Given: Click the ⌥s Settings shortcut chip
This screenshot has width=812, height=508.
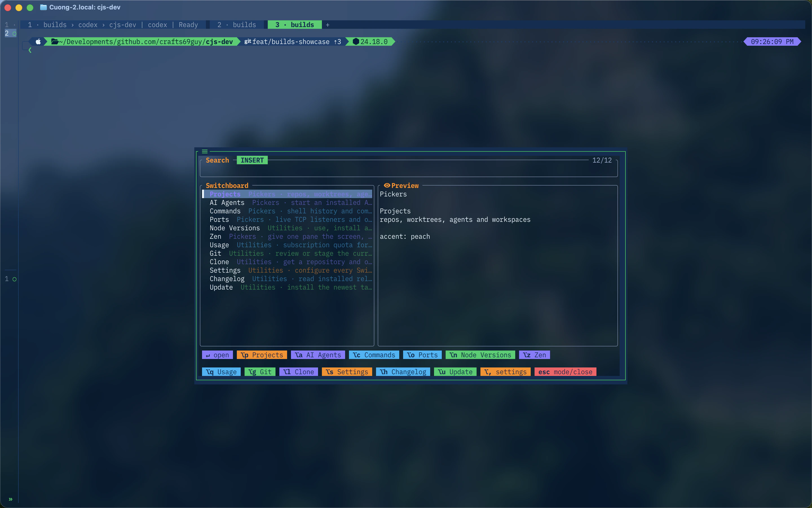Looking at the screenshot, I should pyautogui.click(x=347, y=372).
